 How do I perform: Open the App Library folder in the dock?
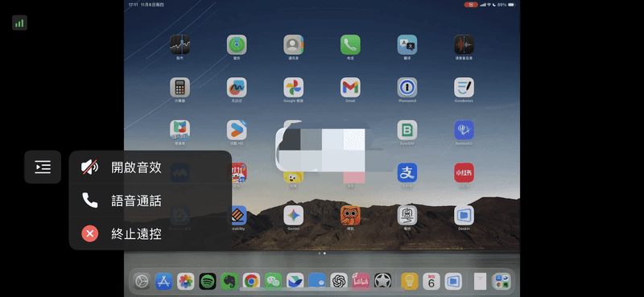[502, 282]
